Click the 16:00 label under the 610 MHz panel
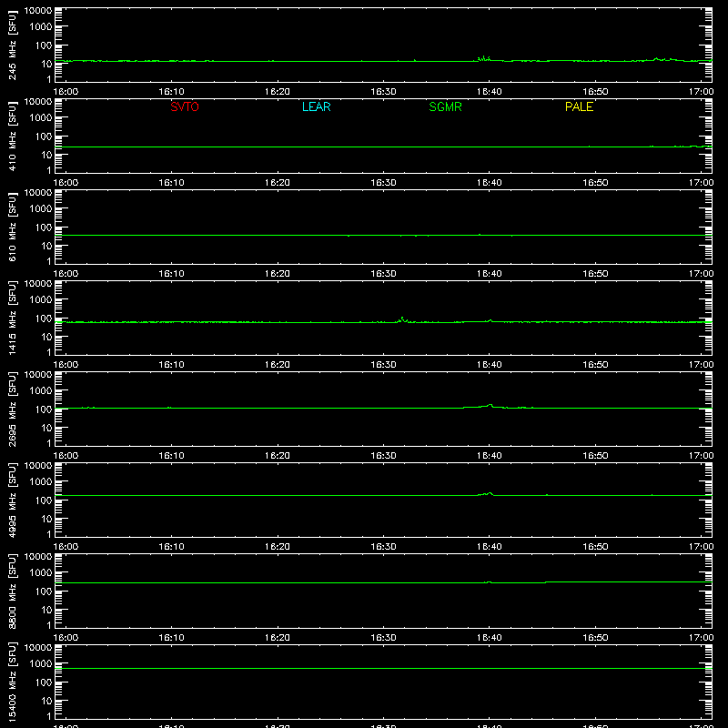This screenshot has height=728, width=728. (66, 274)
